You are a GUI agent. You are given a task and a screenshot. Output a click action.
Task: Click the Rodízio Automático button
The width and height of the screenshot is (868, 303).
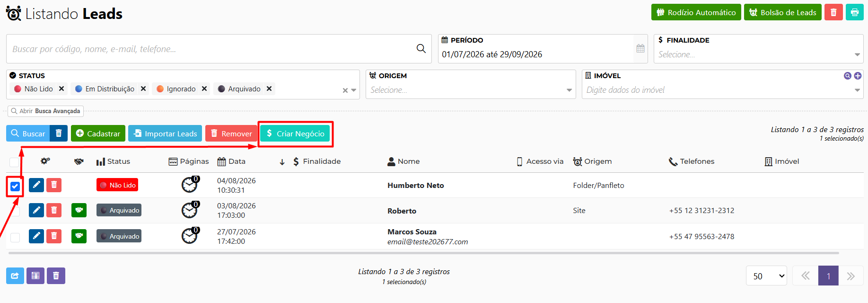[696, 12]
